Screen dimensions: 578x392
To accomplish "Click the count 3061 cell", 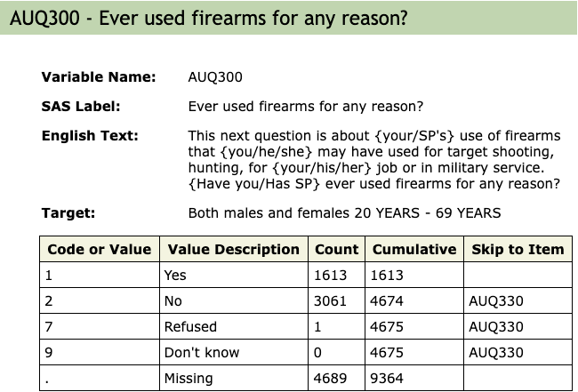I will tap(331, 301).
